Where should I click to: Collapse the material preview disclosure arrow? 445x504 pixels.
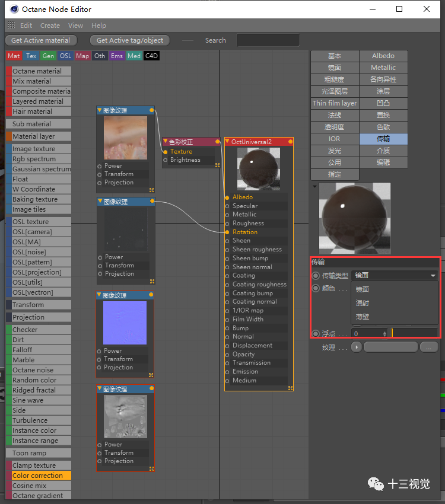[x=315, y=186]
